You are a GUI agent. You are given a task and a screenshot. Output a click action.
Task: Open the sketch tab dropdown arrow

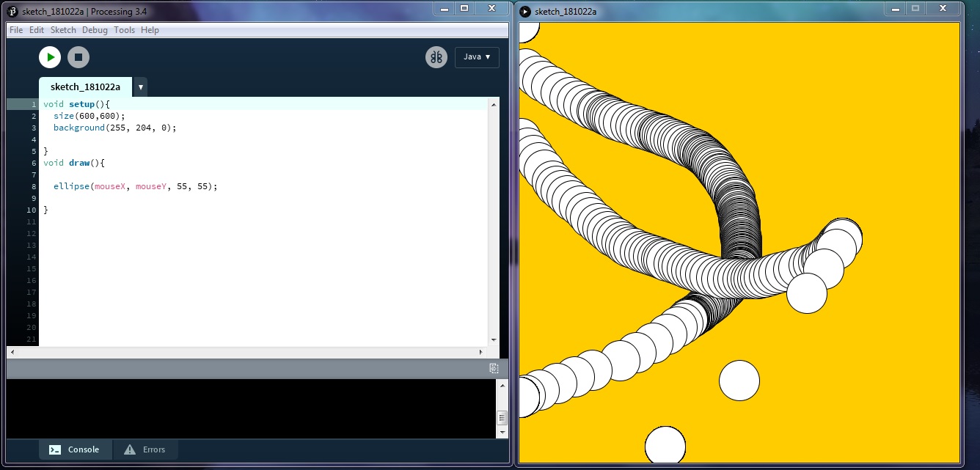[140, 87]
